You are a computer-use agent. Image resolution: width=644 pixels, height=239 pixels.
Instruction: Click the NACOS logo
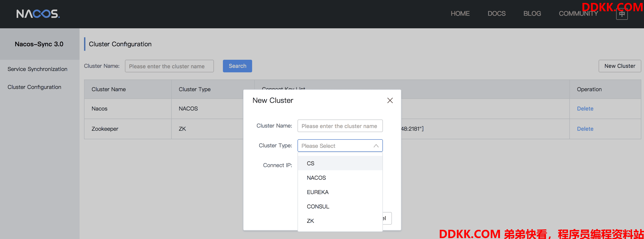tap(38, 14)
